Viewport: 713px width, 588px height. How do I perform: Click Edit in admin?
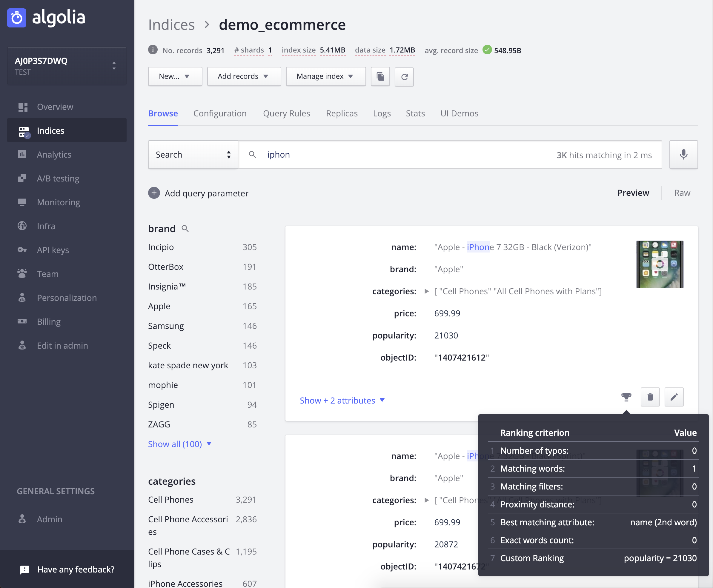click(62, 345)
